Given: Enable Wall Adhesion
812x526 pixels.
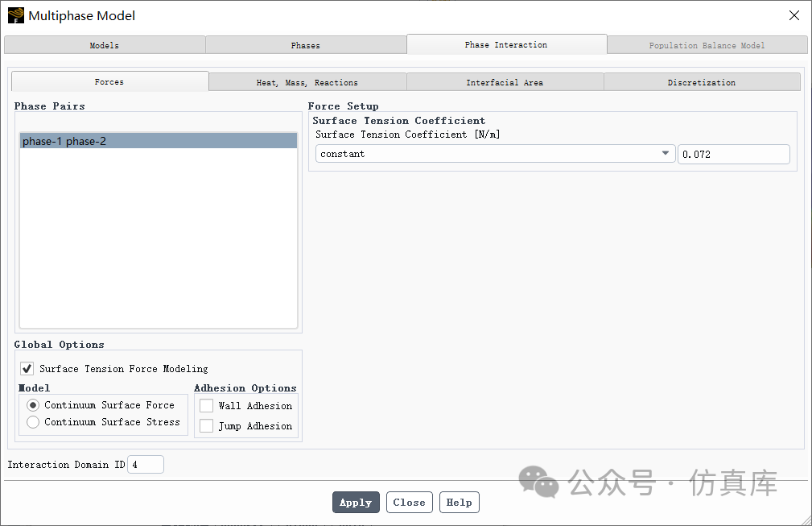Looking at the screenshot, I should 206,405.
